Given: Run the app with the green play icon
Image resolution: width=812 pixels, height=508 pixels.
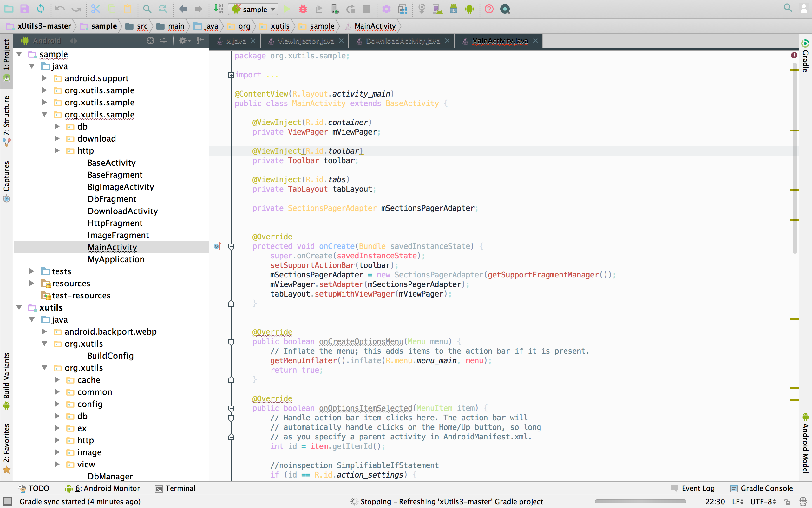Looking at the screenshot, I should pos(287,9).
